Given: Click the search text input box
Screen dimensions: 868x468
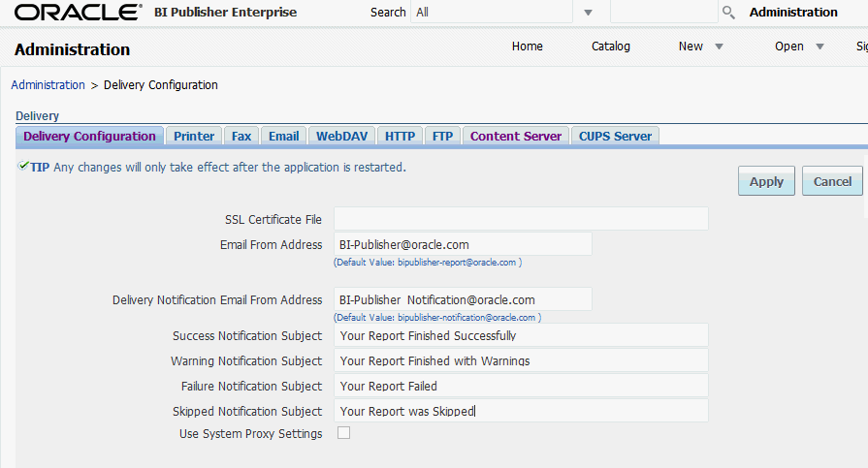Looking at the screenshot, I should (x=663, y=12).
